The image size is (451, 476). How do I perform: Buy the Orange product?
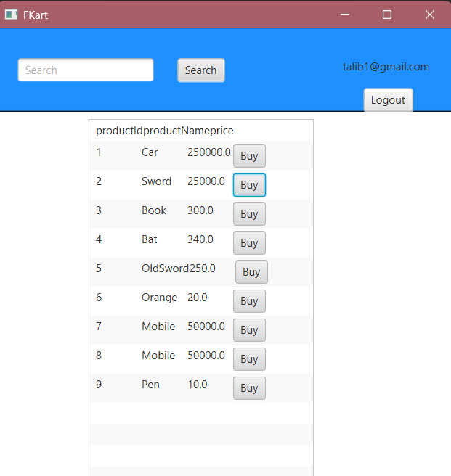coord(249,301)
